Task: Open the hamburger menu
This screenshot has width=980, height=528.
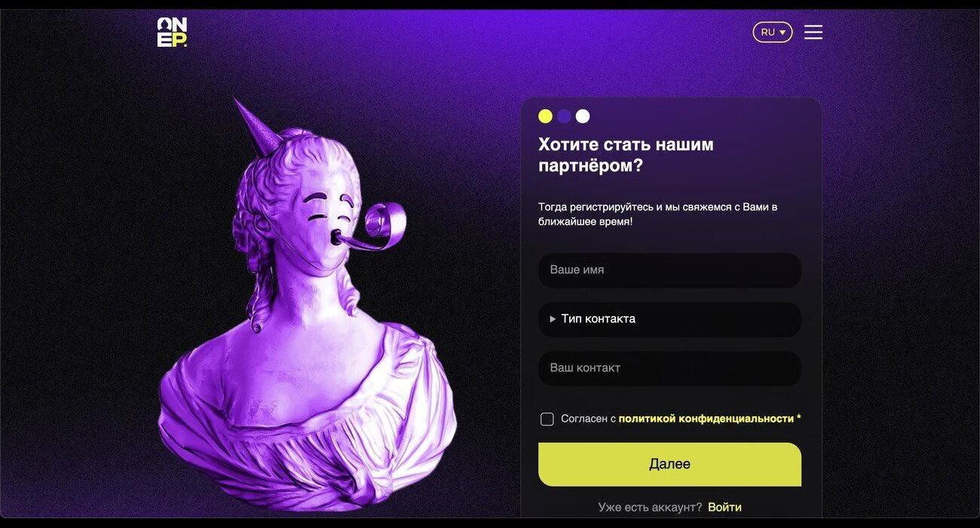Action: [813, 32]
